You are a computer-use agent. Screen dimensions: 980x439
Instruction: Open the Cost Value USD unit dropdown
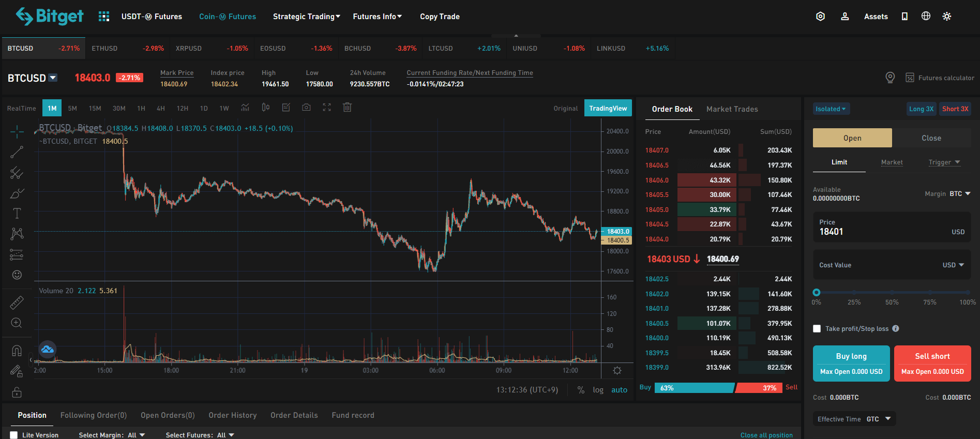tap(953, 265)
